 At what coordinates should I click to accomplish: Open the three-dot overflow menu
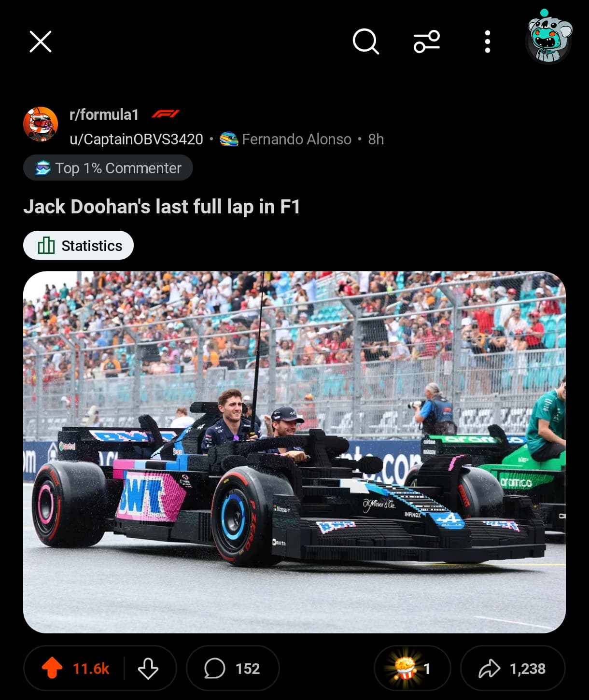tap(488, 42)
